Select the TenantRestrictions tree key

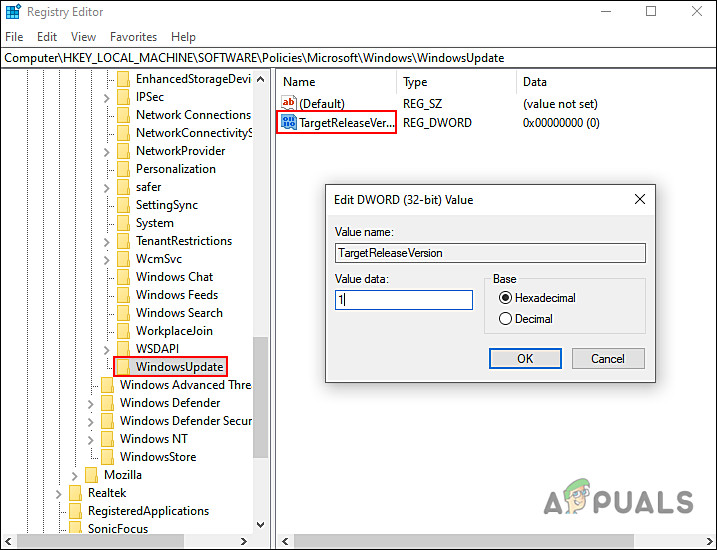click(184, 240)
